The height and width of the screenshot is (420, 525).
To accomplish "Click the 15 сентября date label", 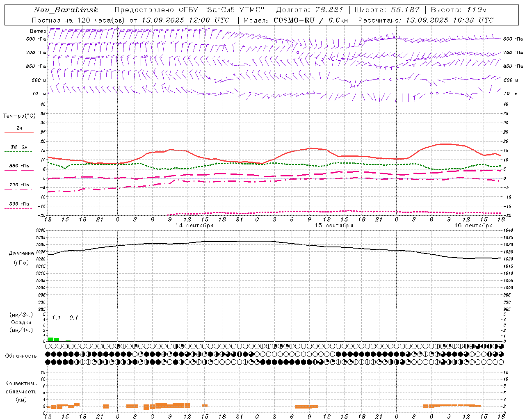I will coord(334,226).
